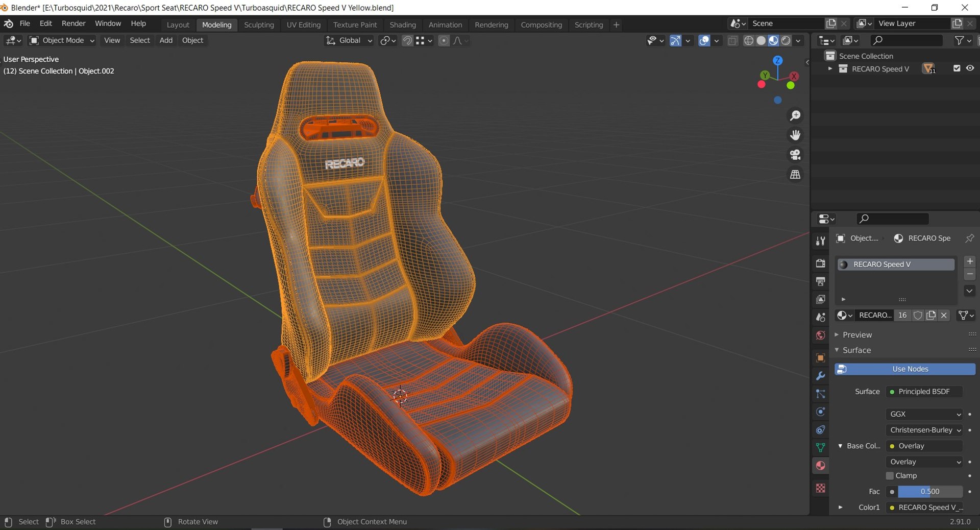
Task: Select solid viewport shading
Action: pyautogui.click(x=761, y=41)
